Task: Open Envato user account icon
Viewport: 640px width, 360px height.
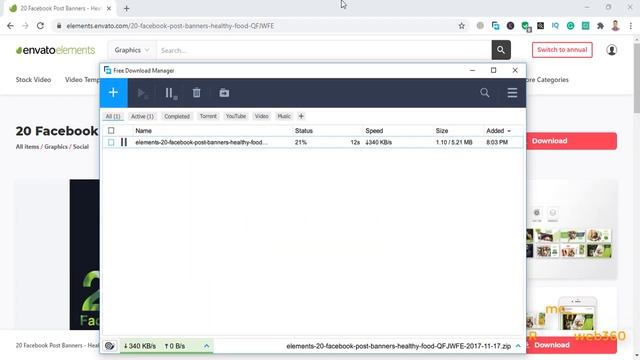Action: 611,50
